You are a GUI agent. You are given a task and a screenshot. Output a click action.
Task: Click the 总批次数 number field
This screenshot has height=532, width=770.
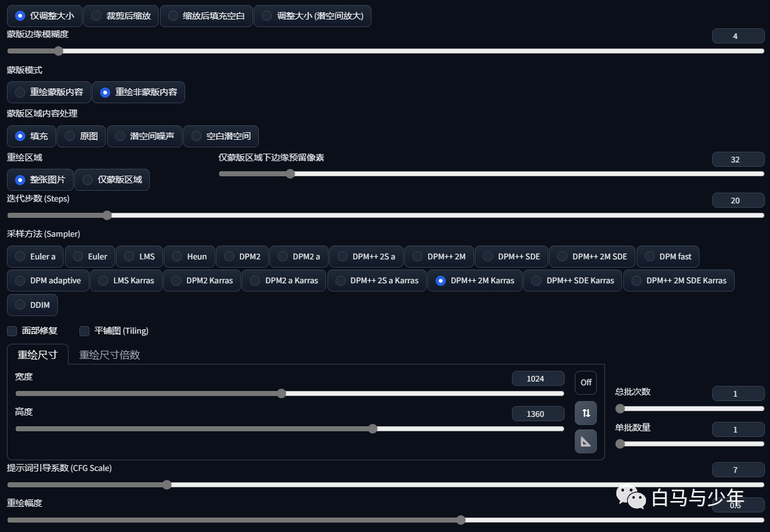(x=738, y=393)
